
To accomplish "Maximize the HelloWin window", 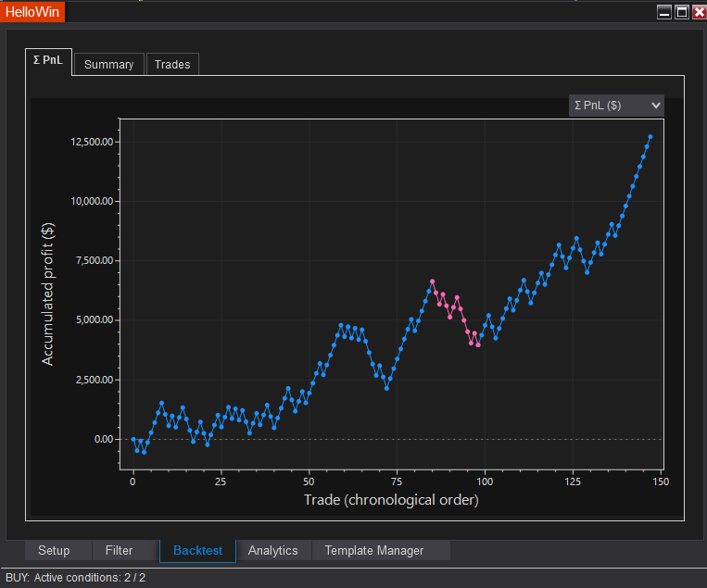I will [681, 12].
